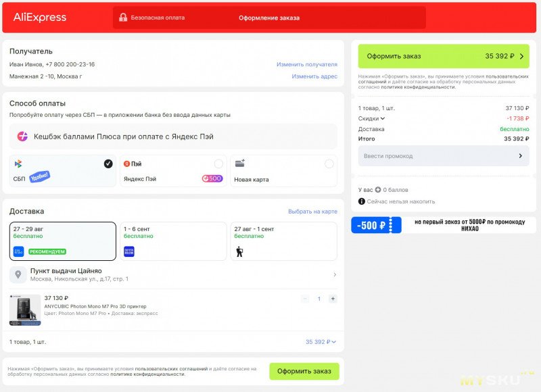Click the Сейчас нельзя накопить text
Viewport: 541px width, 392px height.
(x=401, y=201)
